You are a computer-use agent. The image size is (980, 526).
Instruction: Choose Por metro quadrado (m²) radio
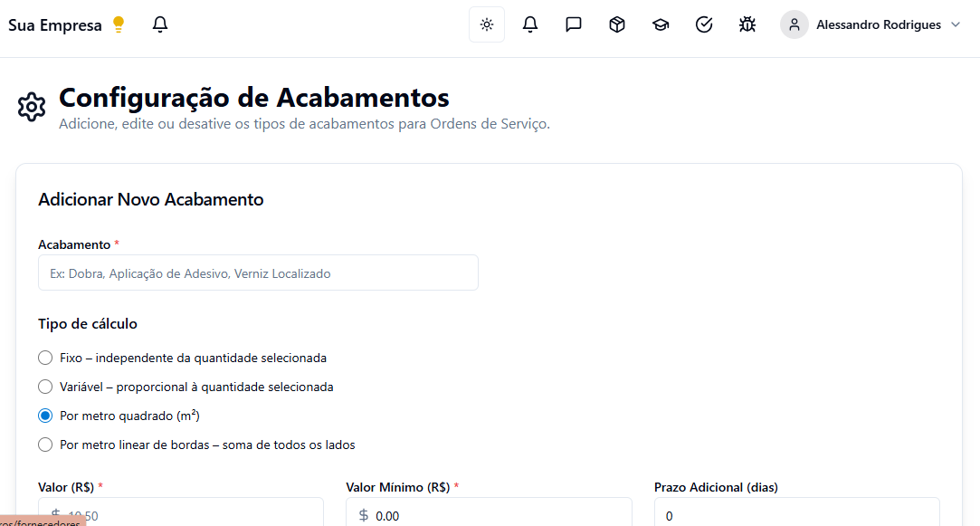click(45, 416)
